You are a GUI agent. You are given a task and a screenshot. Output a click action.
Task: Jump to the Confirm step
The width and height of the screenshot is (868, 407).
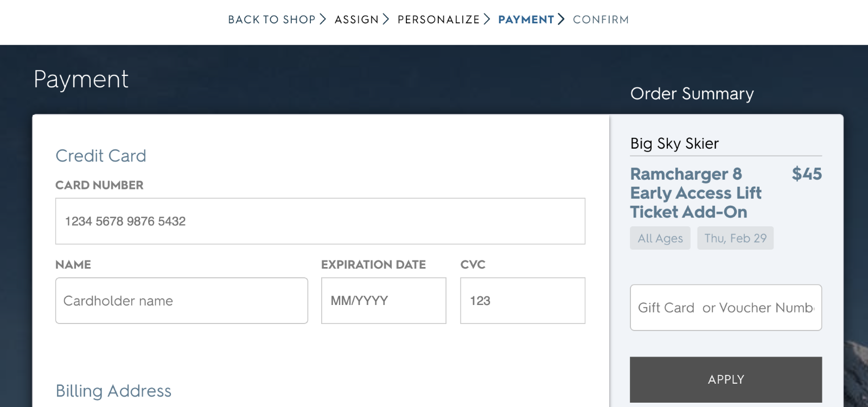coord(601,20)
